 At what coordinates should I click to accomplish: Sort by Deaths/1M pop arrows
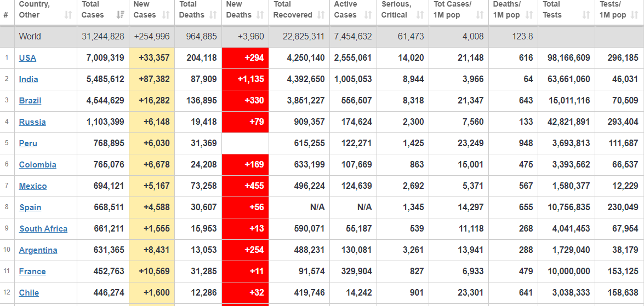(x=529, y=15)
